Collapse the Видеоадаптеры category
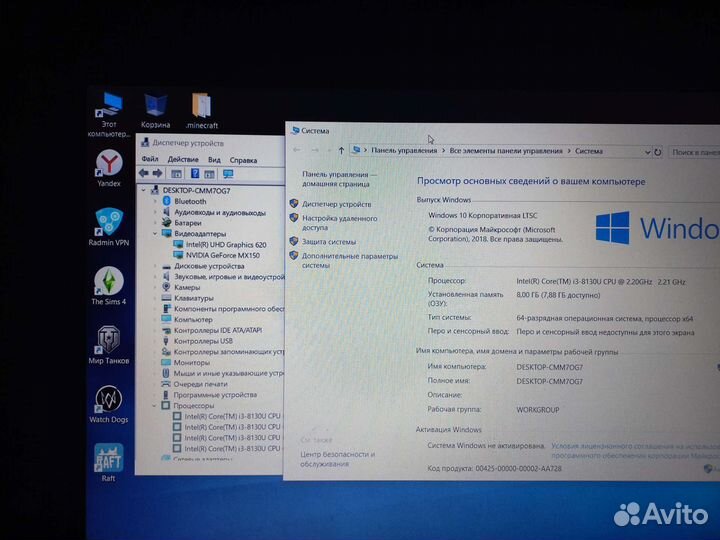Image resolution: width=720 pixels, height=540 pixels. pyautogui.click(x=155, y=234)
